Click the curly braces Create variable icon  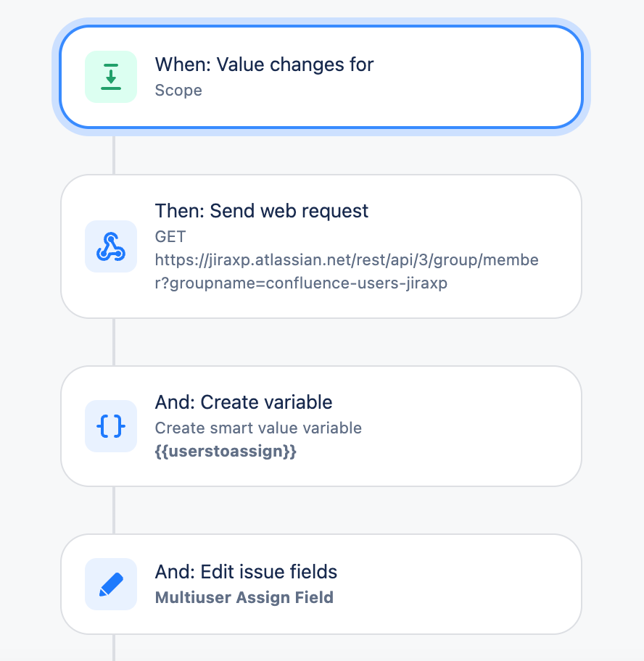111,425
